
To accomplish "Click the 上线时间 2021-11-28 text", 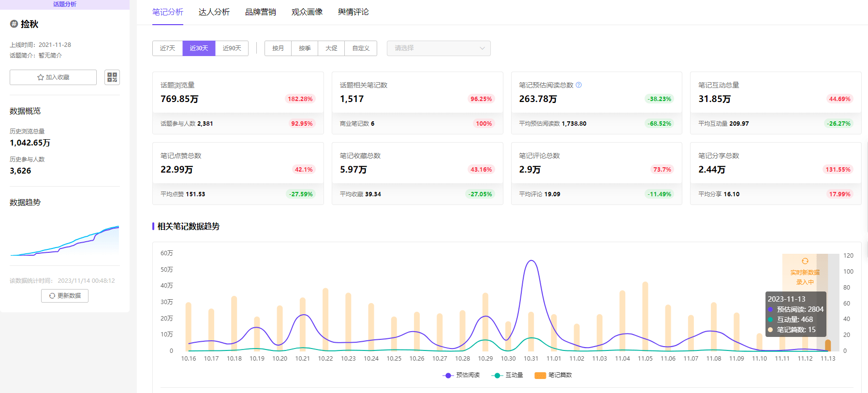I will pyautogui.click(x=41, y=45).
